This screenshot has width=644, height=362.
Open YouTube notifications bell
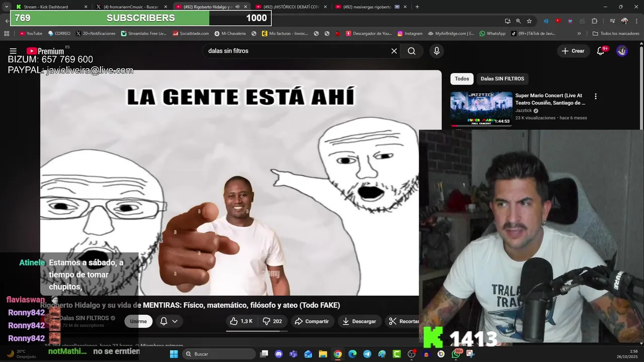click(600, 51)
